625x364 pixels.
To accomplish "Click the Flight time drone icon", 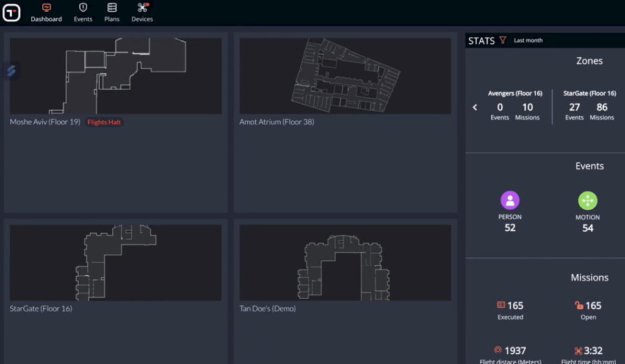I will pos(577,351).
